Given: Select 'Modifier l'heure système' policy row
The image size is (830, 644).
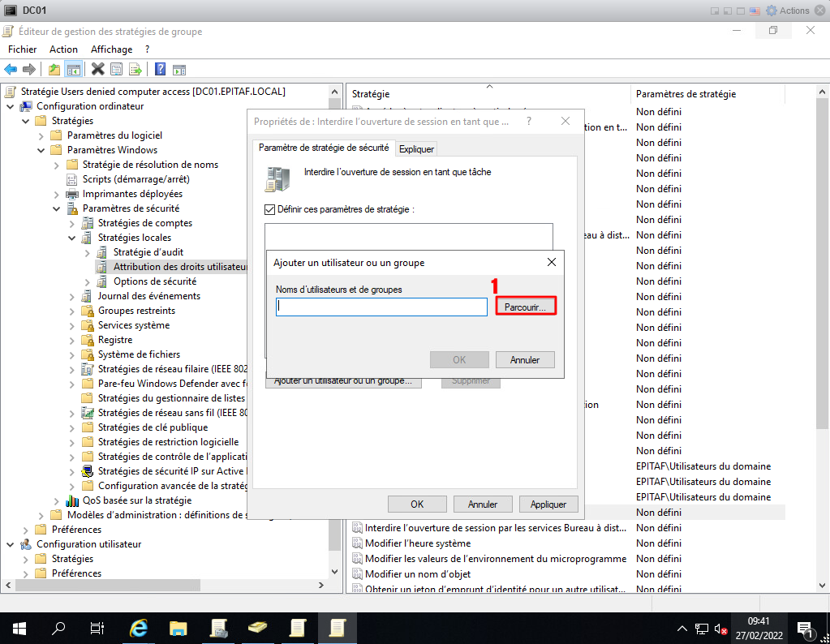Looking at the screenshot, I should tap(417, 543).
